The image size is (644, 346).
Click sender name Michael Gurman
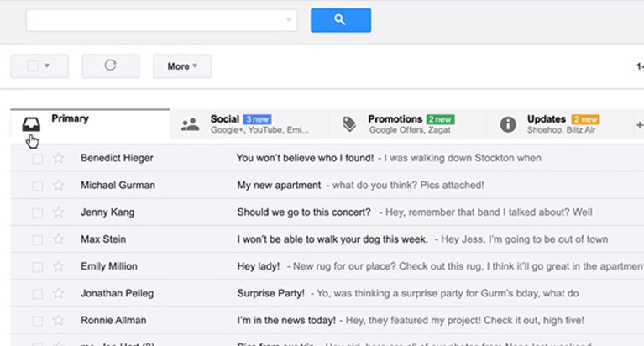point(118,185)
